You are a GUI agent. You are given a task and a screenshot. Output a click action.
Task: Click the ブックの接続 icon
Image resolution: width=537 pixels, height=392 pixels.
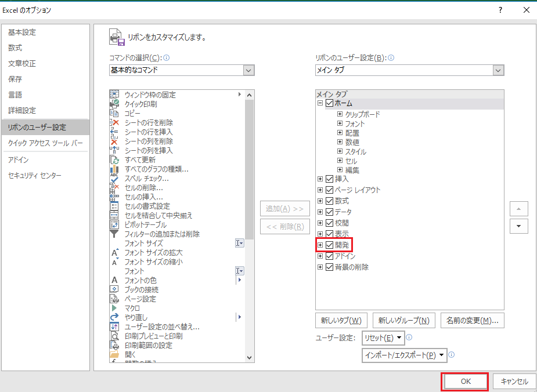tap(114, 289)
